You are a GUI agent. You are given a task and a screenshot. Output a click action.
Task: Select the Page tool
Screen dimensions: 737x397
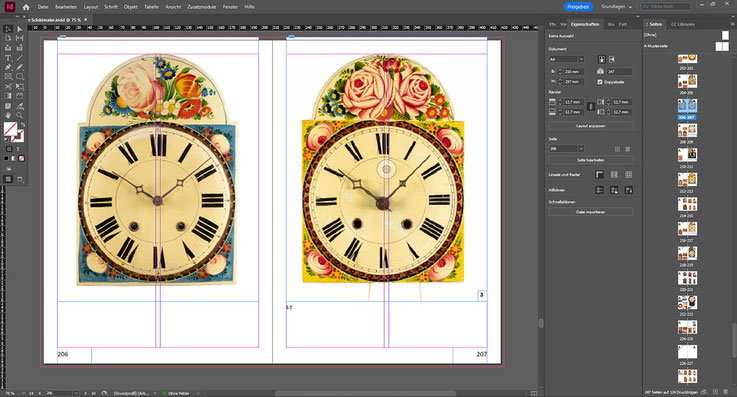(x=8, y=38)
